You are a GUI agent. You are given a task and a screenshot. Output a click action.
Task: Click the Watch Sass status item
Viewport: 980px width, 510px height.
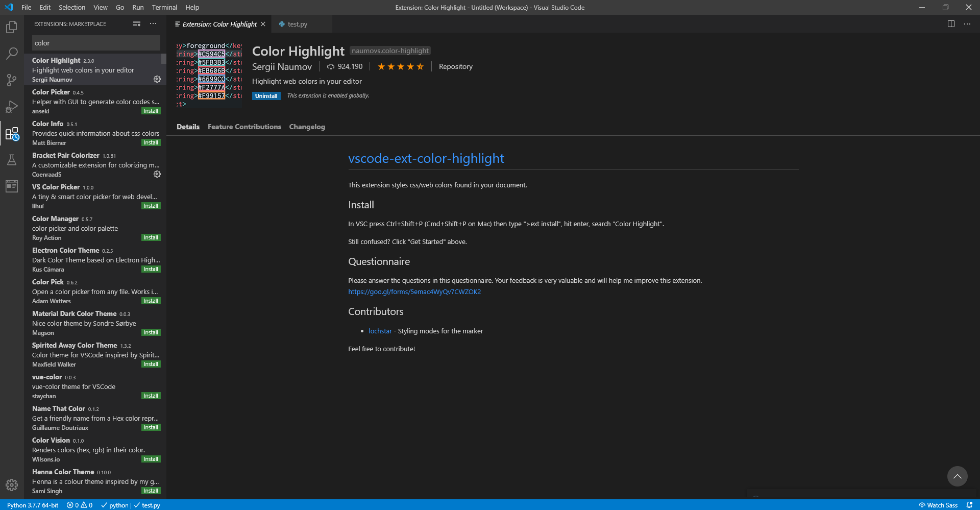click(938, 505)
